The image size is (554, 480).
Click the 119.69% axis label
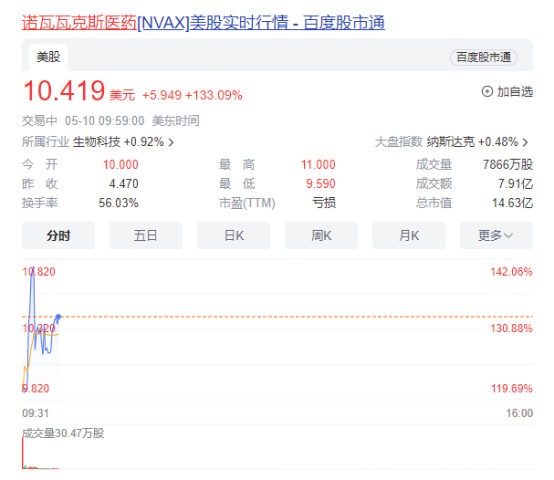coord(512,389)
